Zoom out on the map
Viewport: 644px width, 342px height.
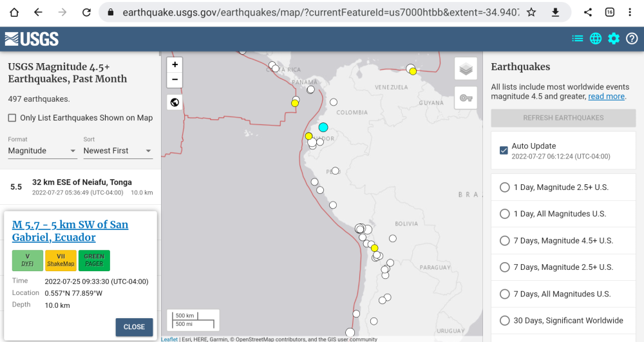tap(175, 80)
